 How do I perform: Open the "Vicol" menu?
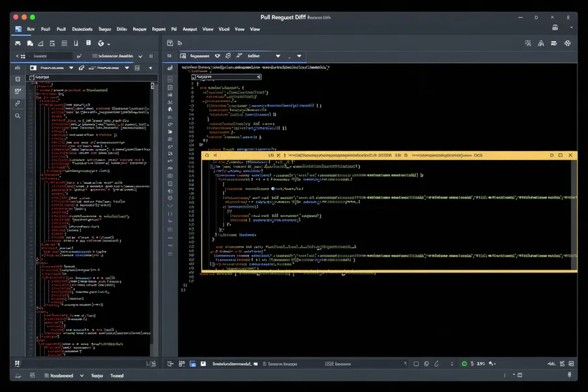tap(224, 29)
